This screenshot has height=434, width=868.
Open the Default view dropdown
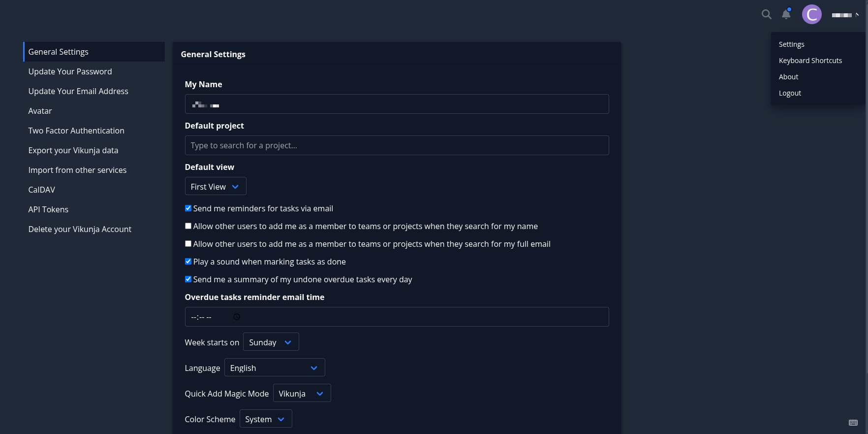[x=215, y=187]
